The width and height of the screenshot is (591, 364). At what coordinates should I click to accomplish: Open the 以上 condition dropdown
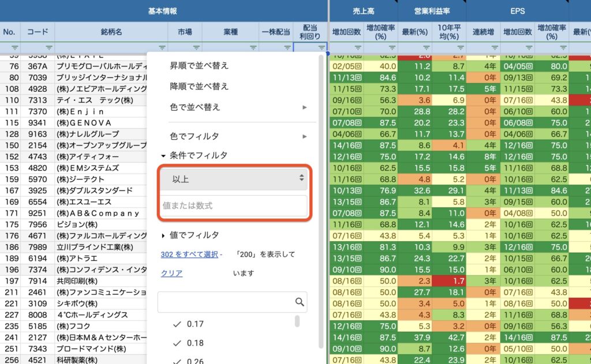[x=233, y=179]
